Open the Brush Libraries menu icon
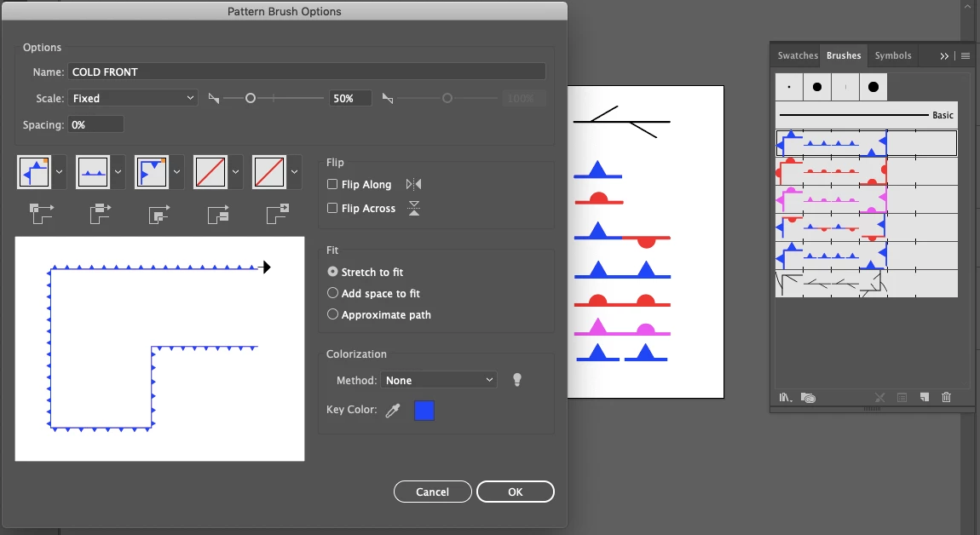 [x=786, y=398]
